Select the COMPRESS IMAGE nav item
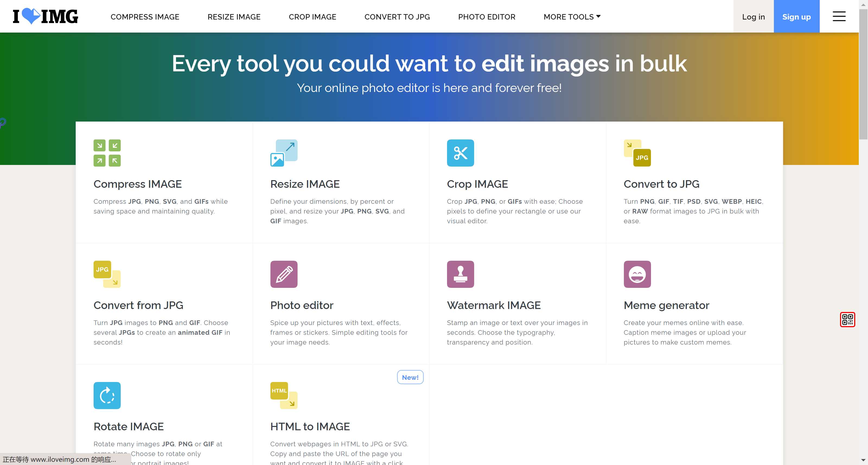The image size is (868, 465). click(x=145, y=16)
